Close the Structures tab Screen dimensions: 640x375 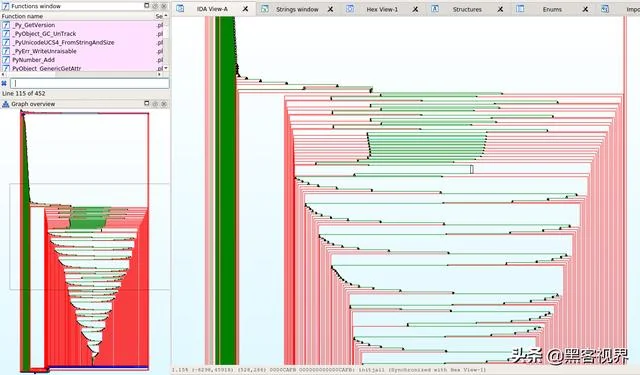(x=500, y=9)
